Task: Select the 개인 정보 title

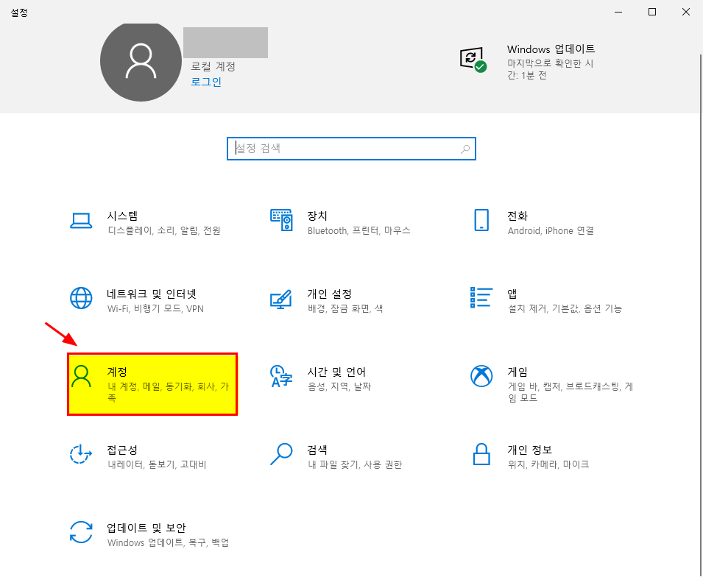Action: [x=529, y=450]
